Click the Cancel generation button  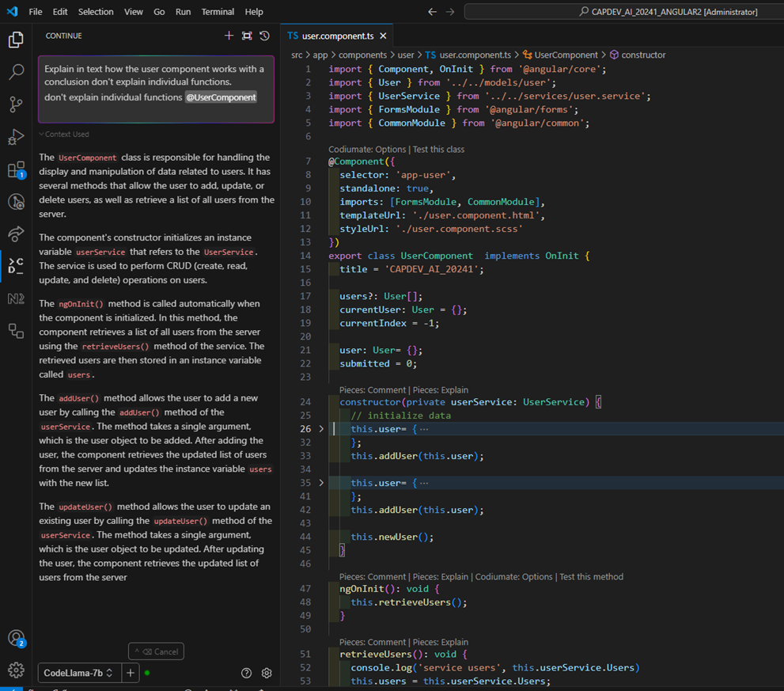click(x=157, y=651)
